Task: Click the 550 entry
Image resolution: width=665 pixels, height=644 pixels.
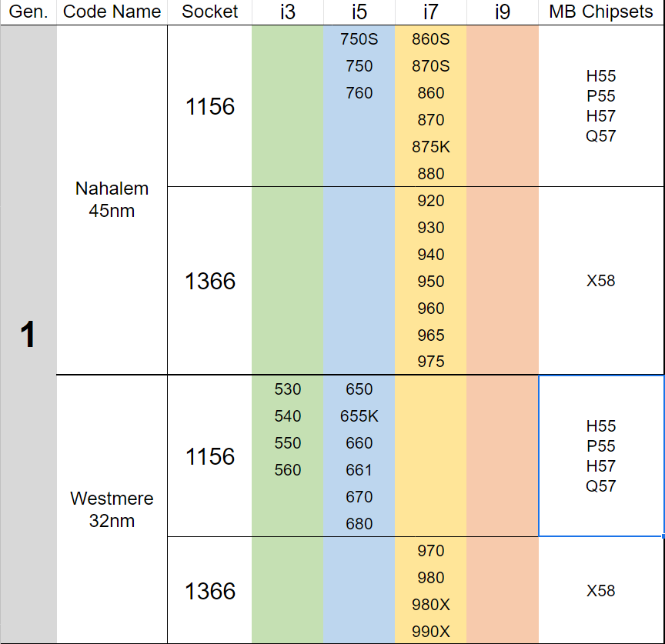Action: tap(288, 443)
